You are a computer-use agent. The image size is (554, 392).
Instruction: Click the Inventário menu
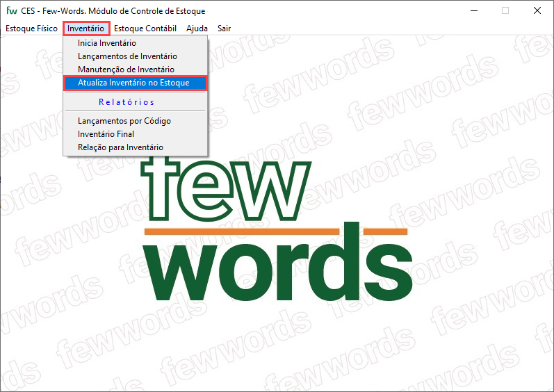(86, 28)
